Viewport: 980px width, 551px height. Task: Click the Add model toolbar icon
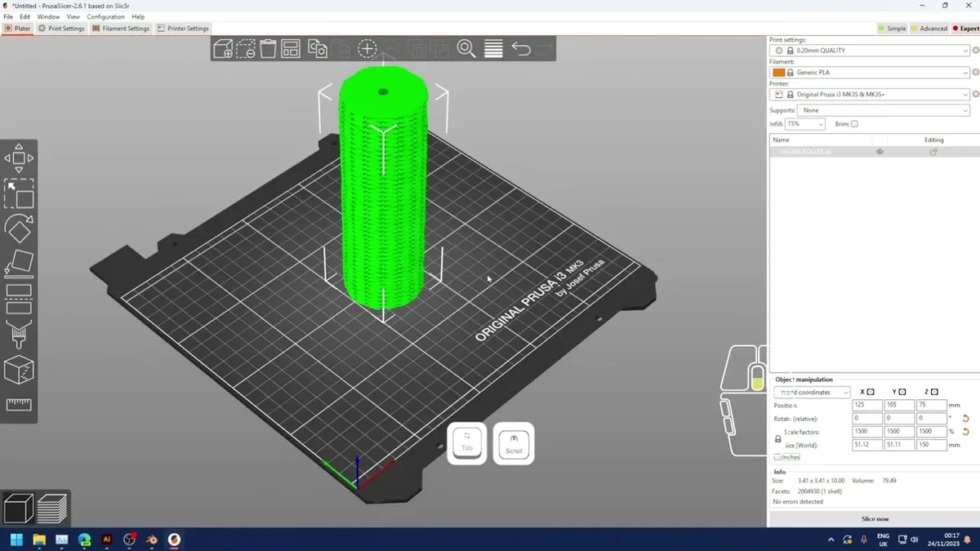[x=223, y=49]
